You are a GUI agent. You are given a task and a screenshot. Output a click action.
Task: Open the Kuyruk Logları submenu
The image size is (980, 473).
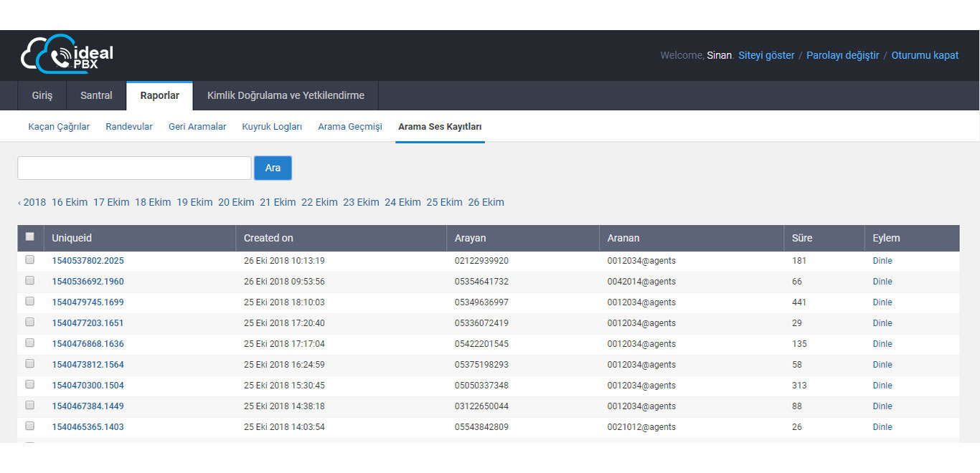(272, 127)
